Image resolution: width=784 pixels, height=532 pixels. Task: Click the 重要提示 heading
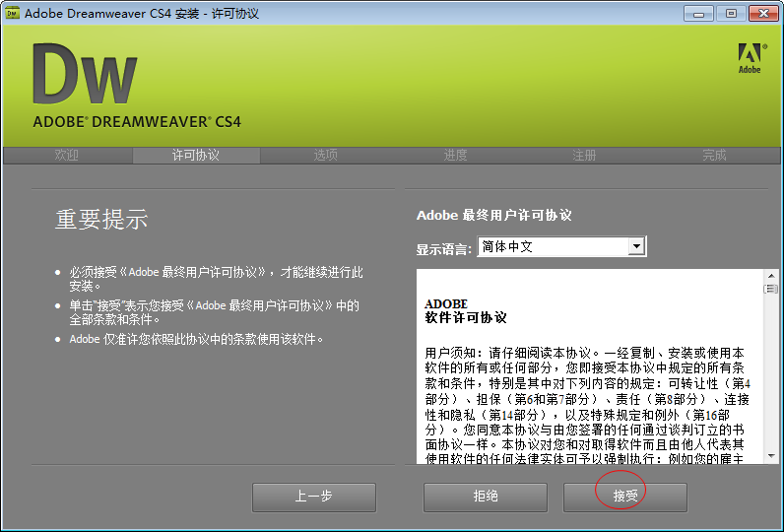point(101,220)
